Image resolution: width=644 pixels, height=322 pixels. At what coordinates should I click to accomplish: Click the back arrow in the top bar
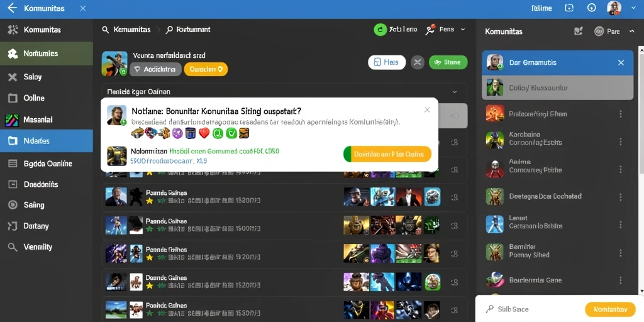[13, 8]
